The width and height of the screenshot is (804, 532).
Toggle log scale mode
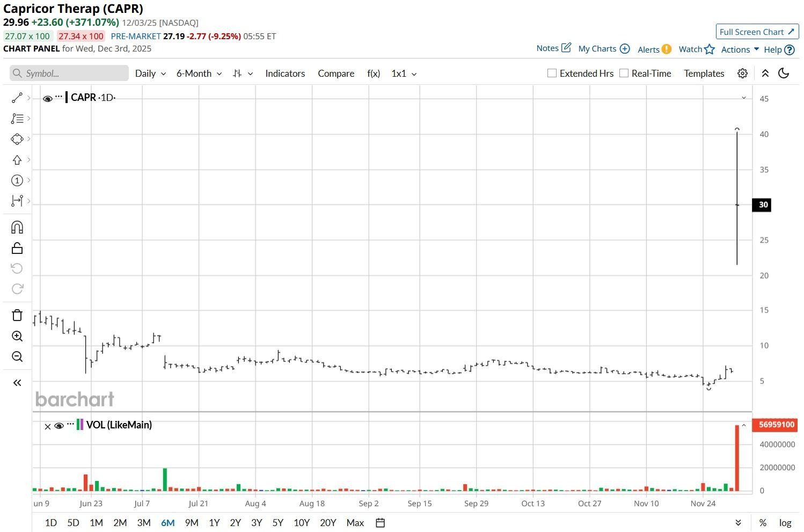click(785, 523)
